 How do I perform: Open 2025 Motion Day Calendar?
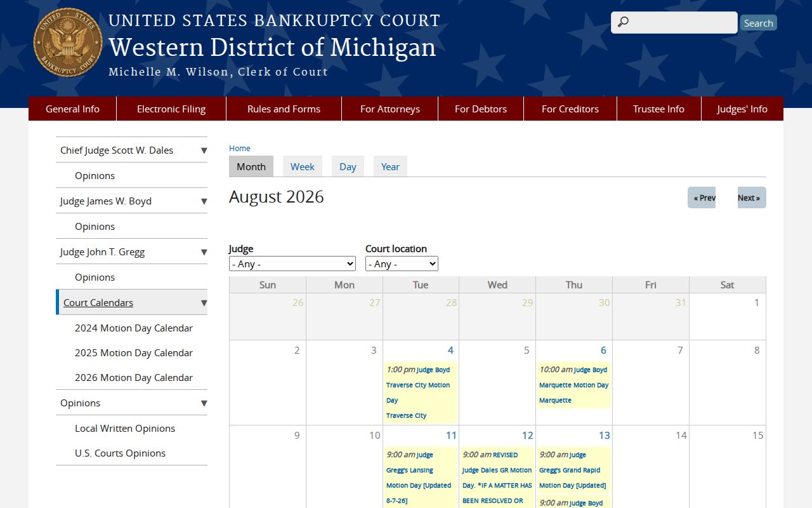[x=134, y=352]
